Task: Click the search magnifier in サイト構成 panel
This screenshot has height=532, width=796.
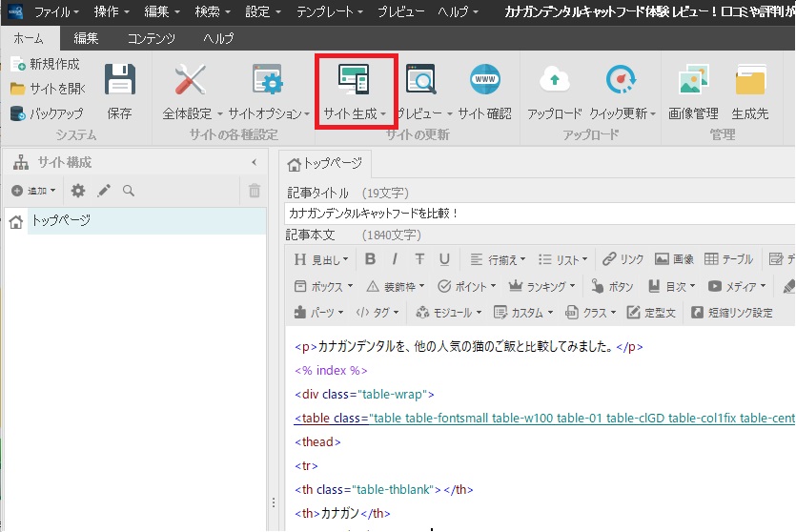Action: point(129,191)
